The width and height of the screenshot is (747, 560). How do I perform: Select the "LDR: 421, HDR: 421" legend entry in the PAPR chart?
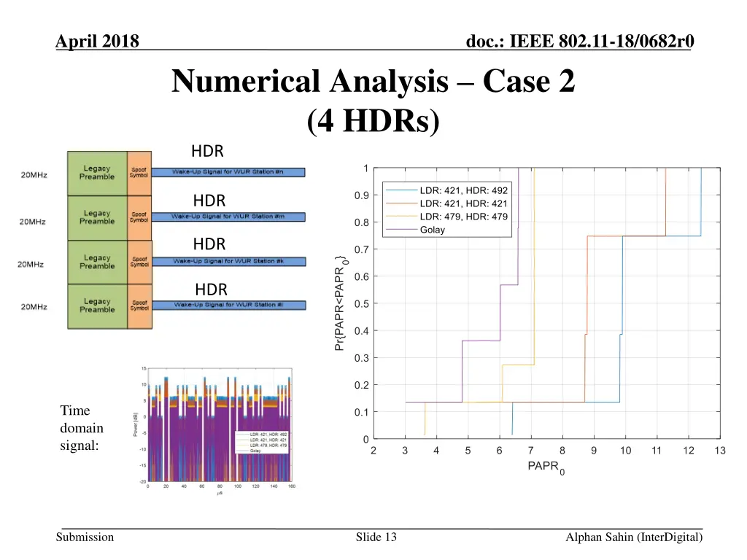(x=463, y=203)
